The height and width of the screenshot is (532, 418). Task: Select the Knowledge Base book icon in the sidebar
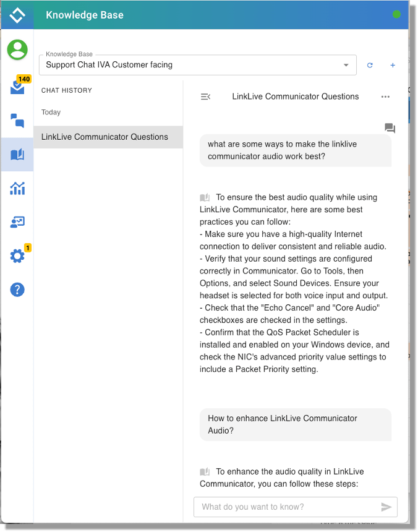[x=17, y=155]
